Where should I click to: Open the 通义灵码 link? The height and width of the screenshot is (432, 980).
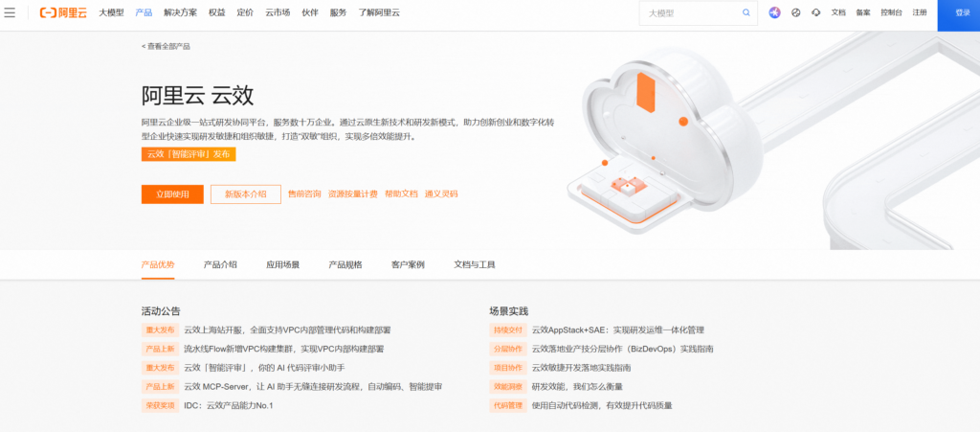point(441,193)
